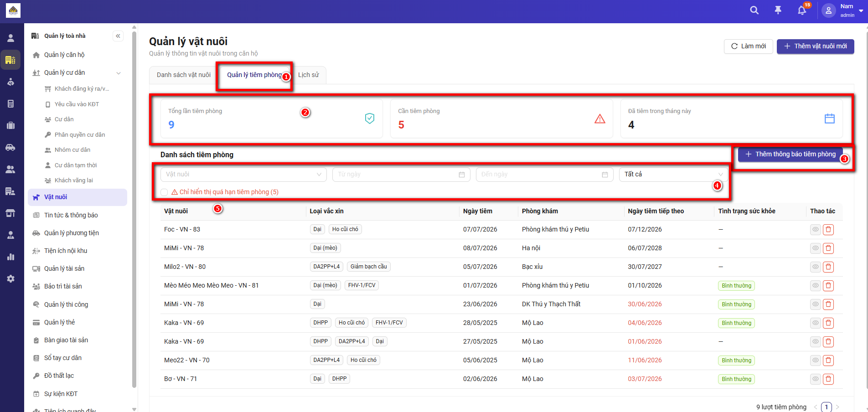Click the Cần tiêm phòng warning card

pyautogui.click(x=501, y=118)
